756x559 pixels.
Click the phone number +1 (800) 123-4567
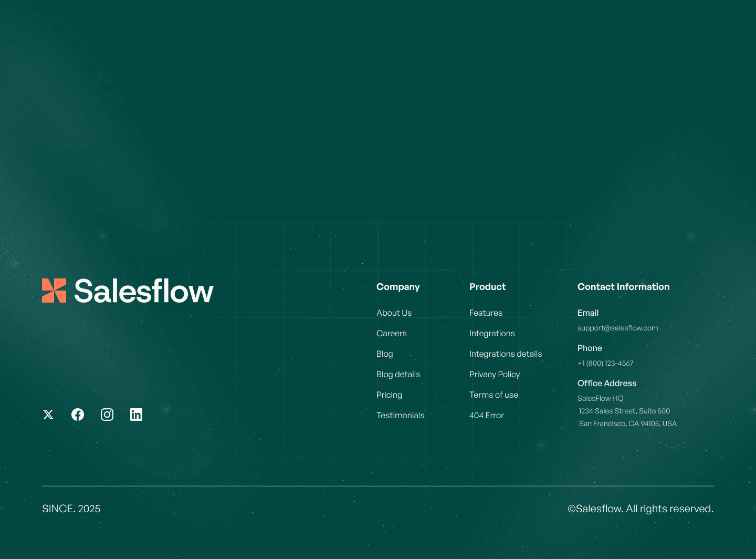[x=605, y=363]
